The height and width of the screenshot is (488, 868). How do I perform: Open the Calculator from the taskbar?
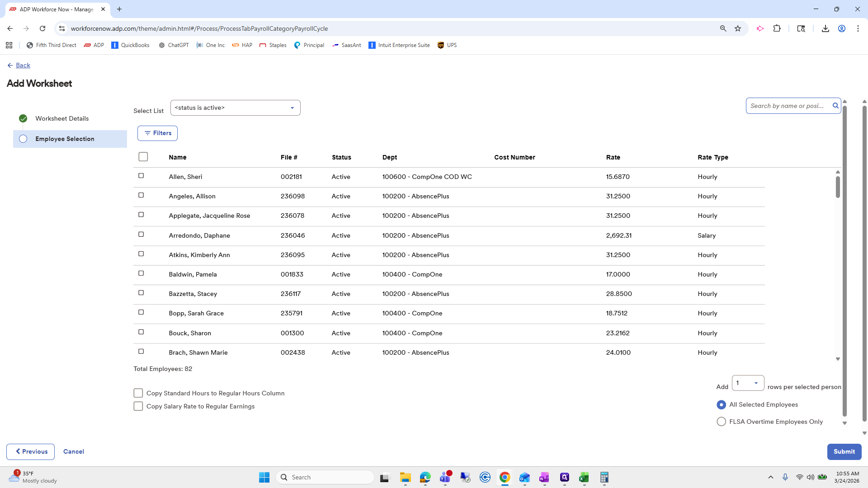click(604, 477)
